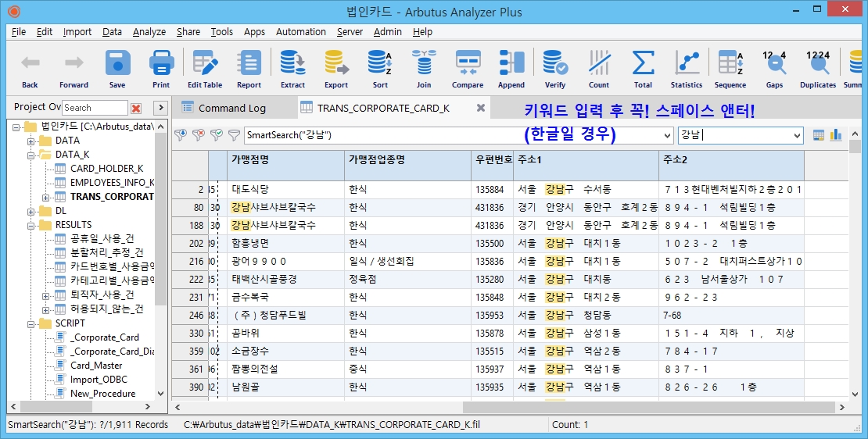The height and width of the screenshot is (439, 868).
Task: Open the Append tool
Action: tap(511, 69)
